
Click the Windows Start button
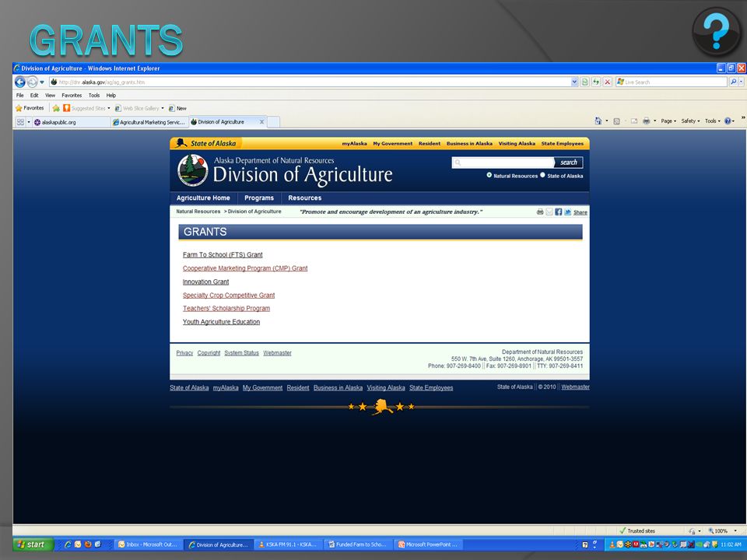[33, 544]
